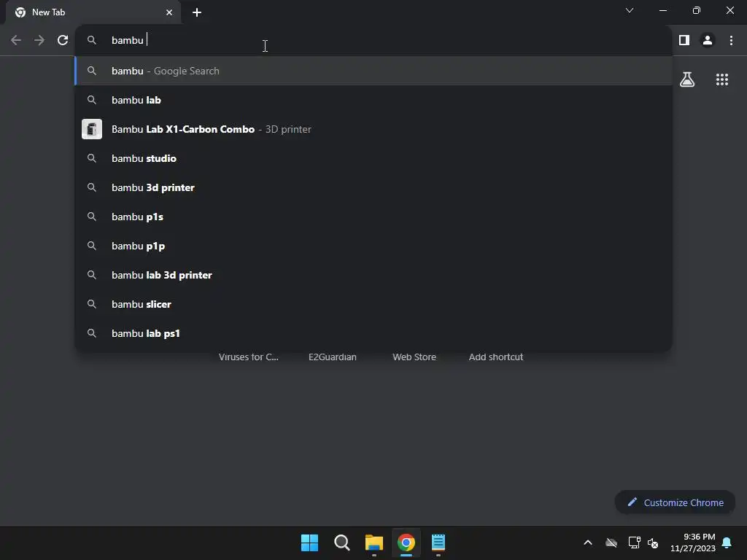The width and height of the screenshot is (747, 560).
Task: Click the muted volume tray icon
Action: [x=653, y=542]
